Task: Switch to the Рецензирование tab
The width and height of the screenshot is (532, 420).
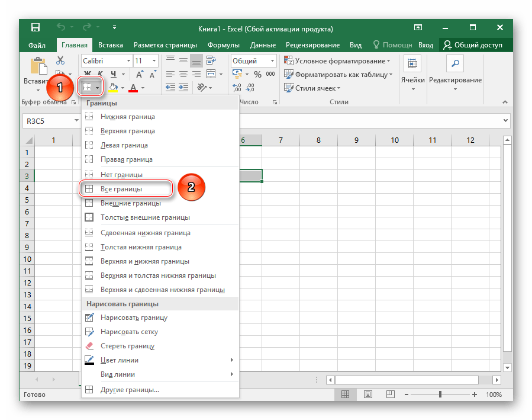Action: click(312, 45)
